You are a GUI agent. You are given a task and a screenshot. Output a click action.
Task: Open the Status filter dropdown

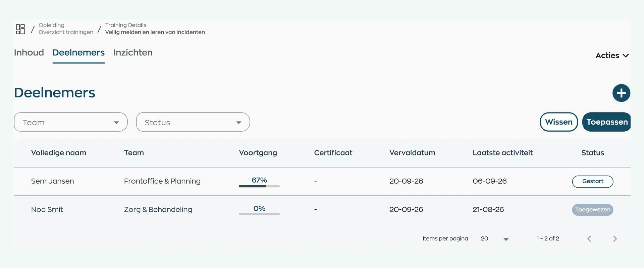[193, 122]
